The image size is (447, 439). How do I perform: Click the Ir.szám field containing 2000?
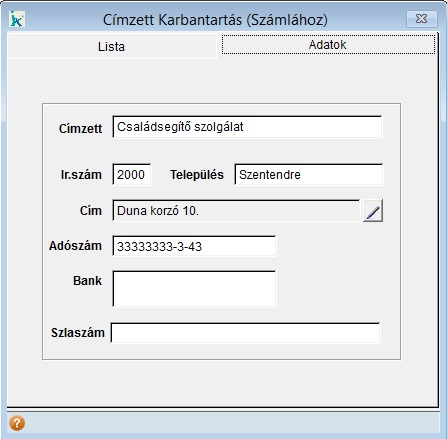132,174
